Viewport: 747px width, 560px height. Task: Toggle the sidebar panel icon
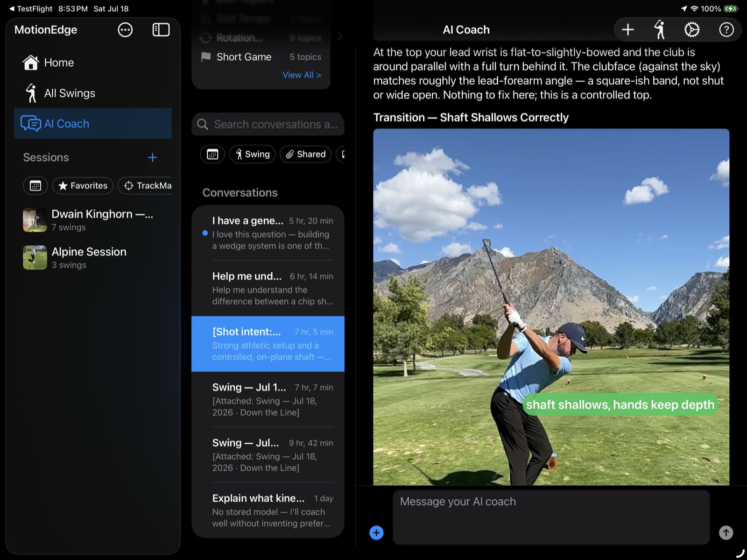tap(161, 30)
